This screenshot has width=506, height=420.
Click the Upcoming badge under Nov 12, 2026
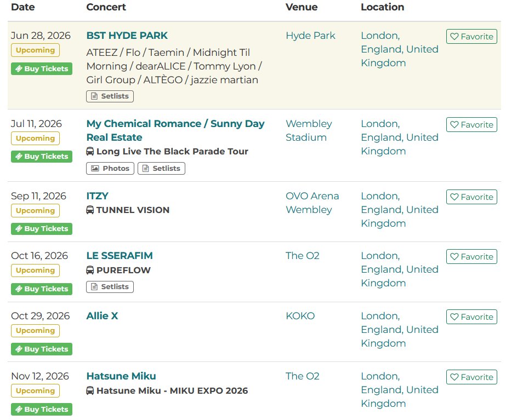click(x=35, y=390)
